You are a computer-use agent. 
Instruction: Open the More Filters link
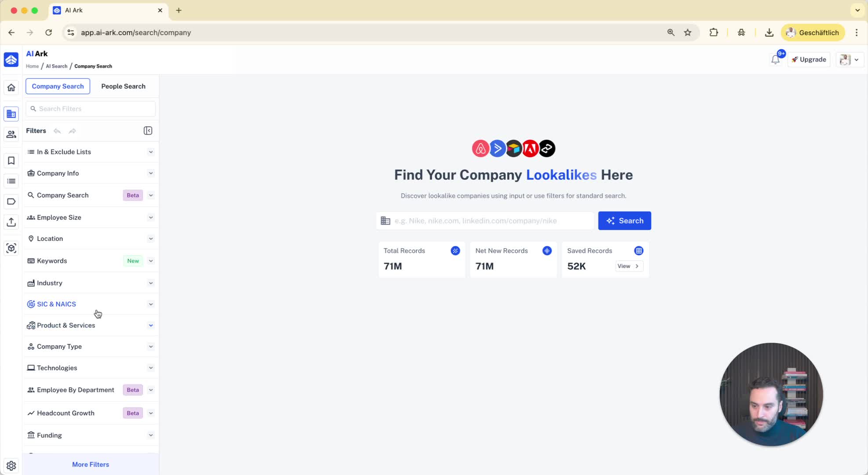(x=91, y=464)
